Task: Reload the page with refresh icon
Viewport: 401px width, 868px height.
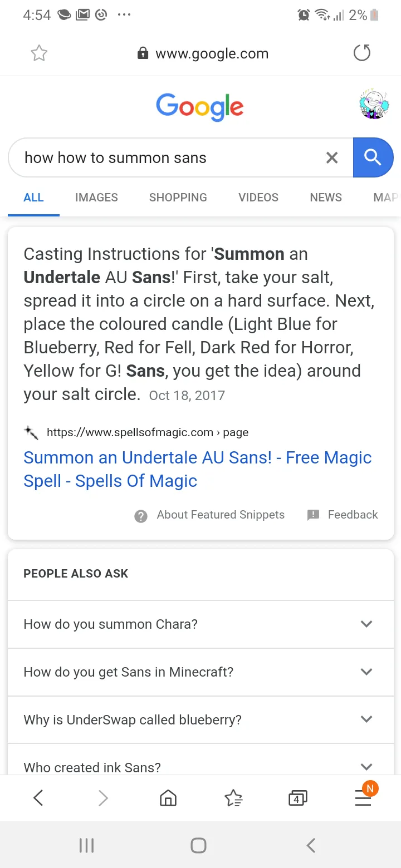Action: [362, 53]
